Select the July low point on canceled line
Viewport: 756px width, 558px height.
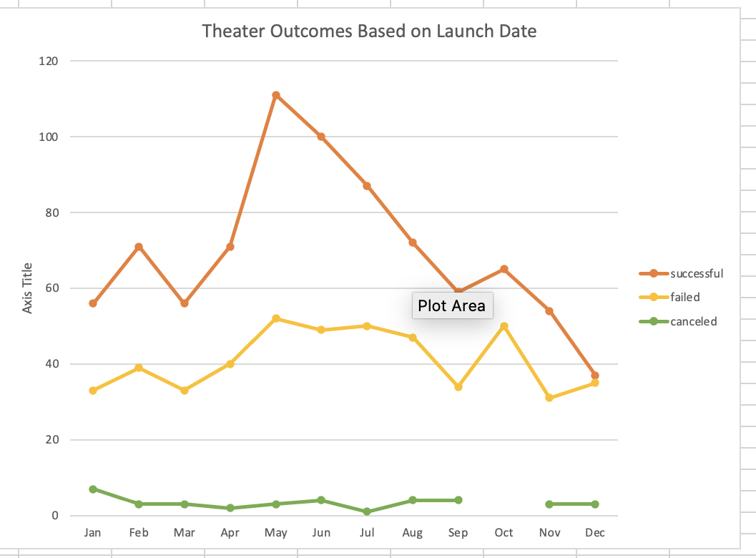(x=367, y=511)
